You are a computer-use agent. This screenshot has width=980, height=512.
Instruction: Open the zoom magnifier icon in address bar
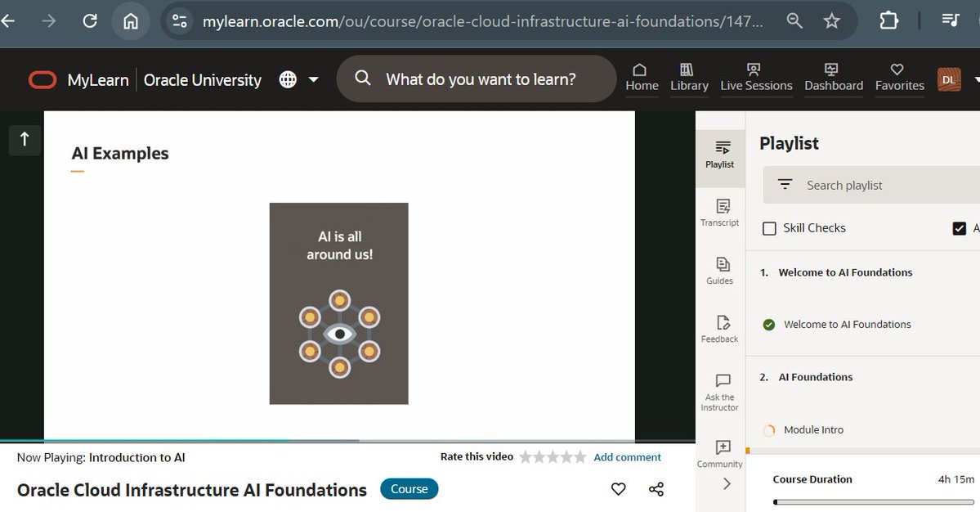(794, 20)
